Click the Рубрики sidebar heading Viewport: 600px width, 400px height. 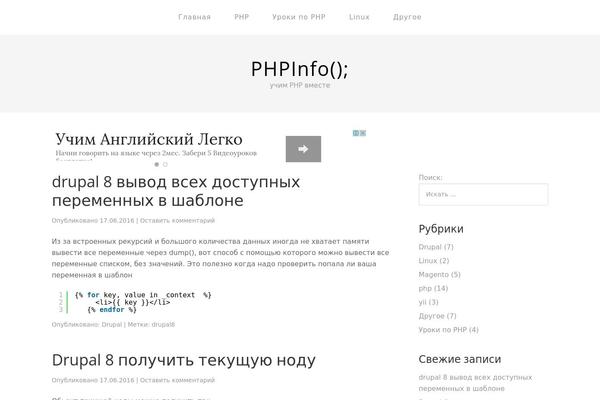click(441, 229)
